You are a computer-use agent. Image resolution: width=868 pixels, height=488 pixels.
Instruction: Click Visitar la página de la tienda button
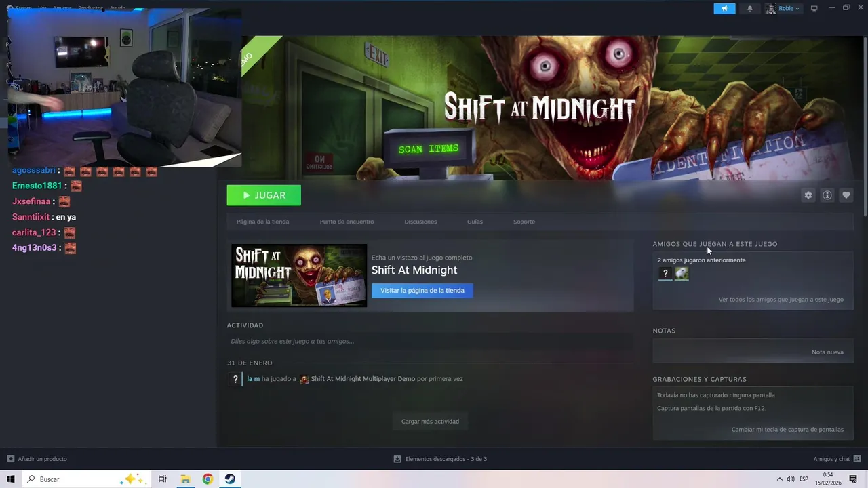pyautogui.click(x=422, y=290)
